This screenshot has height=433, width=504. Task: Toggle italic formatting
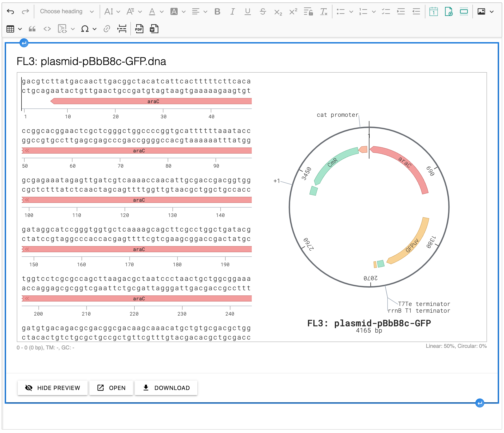coord(233,11)
